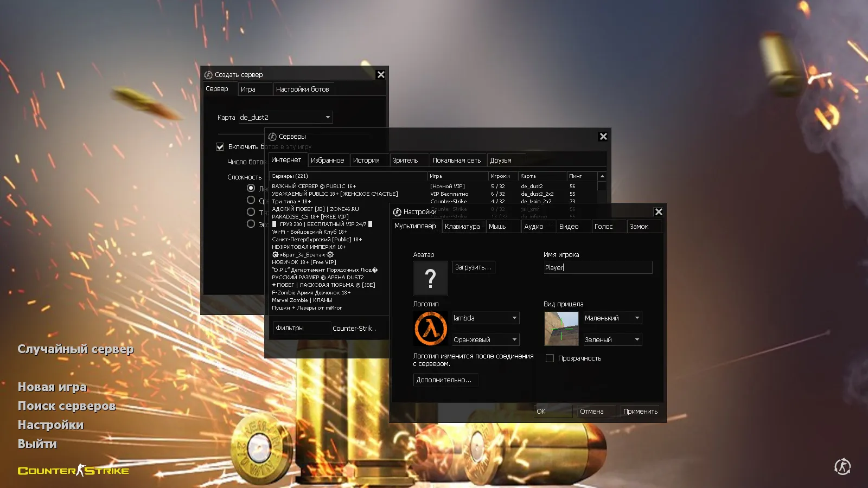Click the Загрузить avatar button
Image resolution: width=868 pixels, height=488 pixels.
(x=473, y=267)
